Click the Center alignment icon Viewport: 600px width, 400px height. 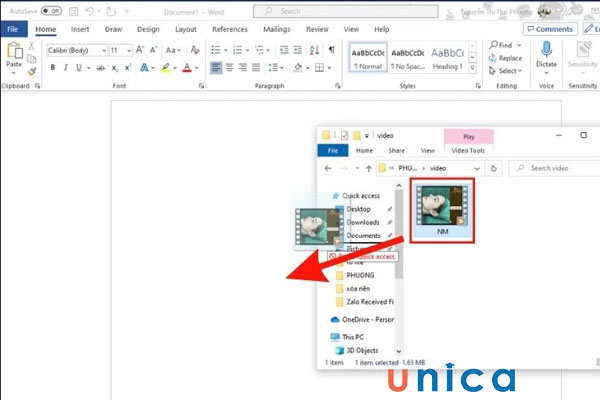(x=230, y=68)
